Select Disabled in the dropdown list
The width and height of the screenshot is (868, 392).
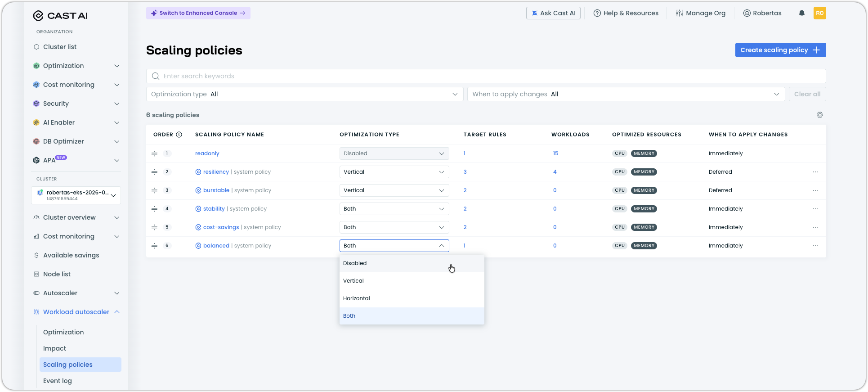pos(412,263)
